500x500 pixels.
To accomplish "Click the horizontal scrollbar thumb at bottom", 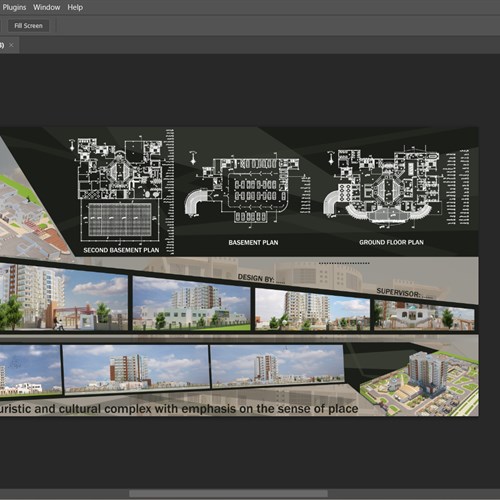I will pos(228,493).
